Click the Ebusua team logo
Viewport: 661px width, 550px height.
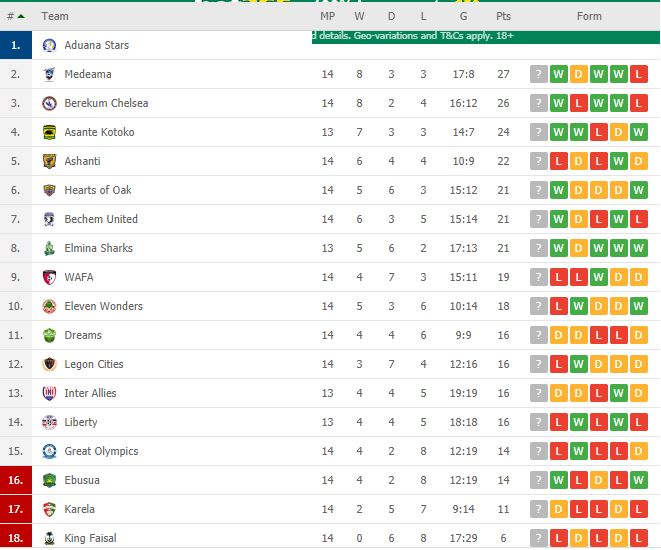coord(49,480)
